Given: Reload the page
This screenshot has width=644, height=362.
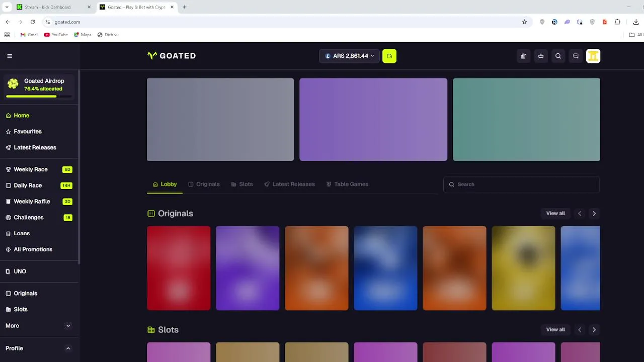Looking at the screenshot, I should pyautogui.click(x=33, y=22).
